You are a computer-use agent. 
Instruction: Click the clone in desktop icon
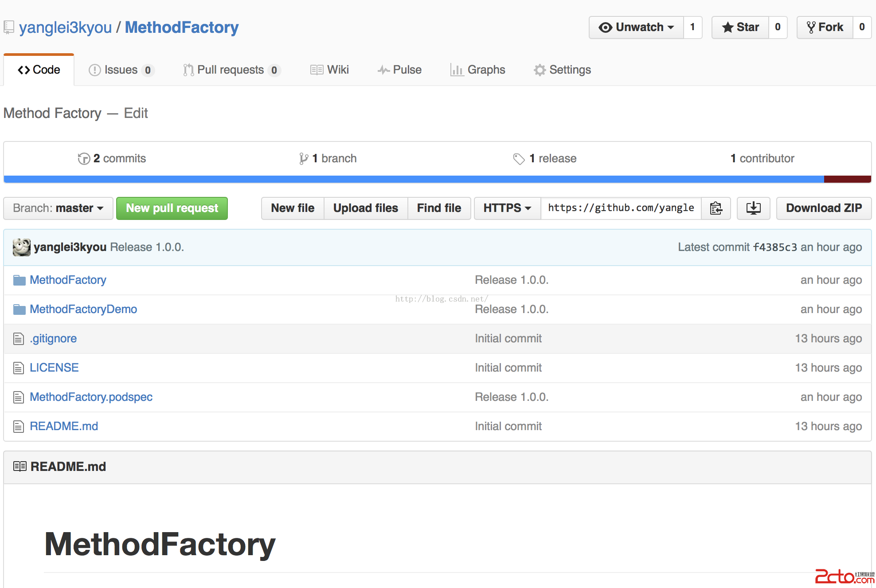[753, 208]
